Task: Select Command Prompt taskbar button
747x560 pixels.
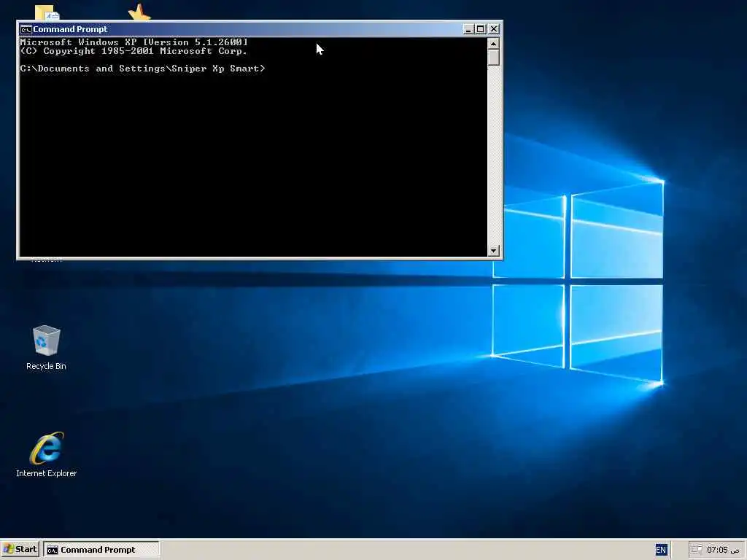Action: [x=101, y=550]
